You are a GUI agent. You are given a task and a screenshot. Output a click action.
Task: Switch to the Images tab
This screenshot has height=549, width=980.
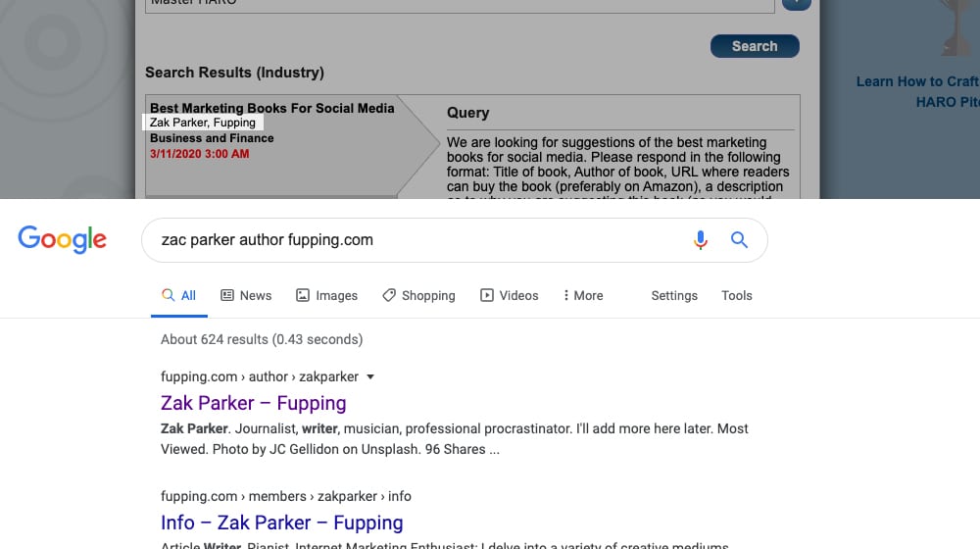327,296
